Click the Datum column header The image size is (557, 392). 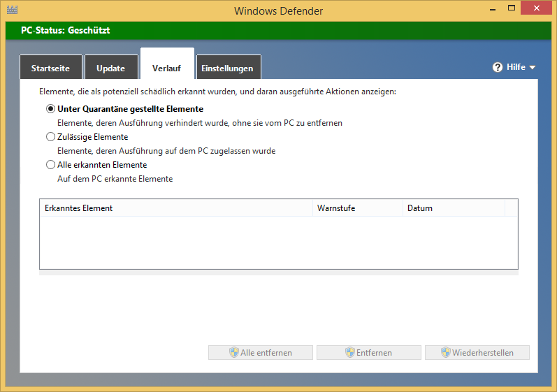coord(454,208)
